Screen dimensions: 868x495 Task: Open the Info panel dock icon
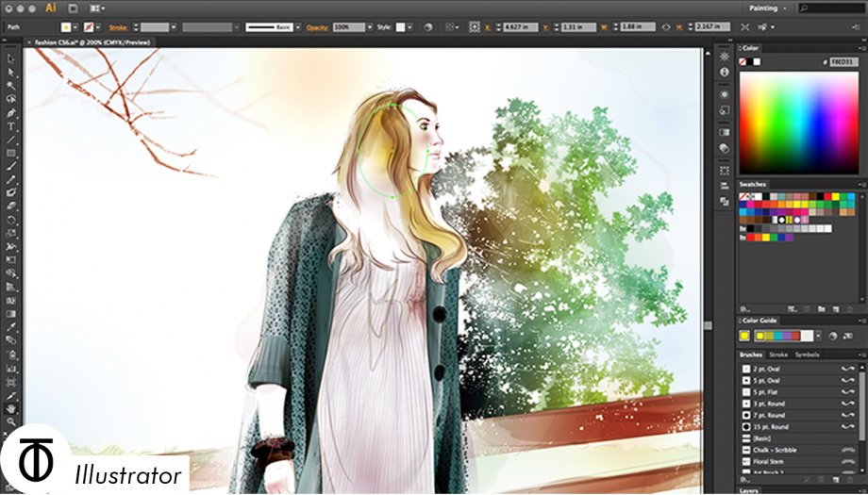[724, 72]
